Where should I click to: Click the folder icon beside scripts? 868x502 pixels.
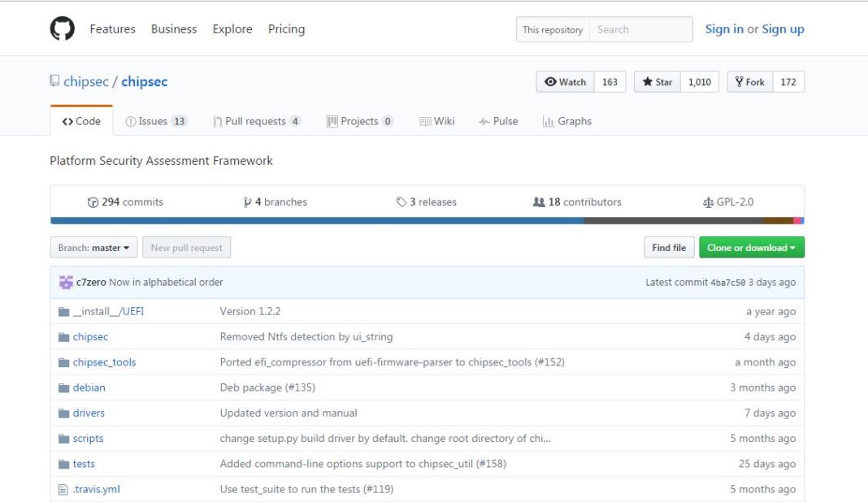[x=63, y=439]
